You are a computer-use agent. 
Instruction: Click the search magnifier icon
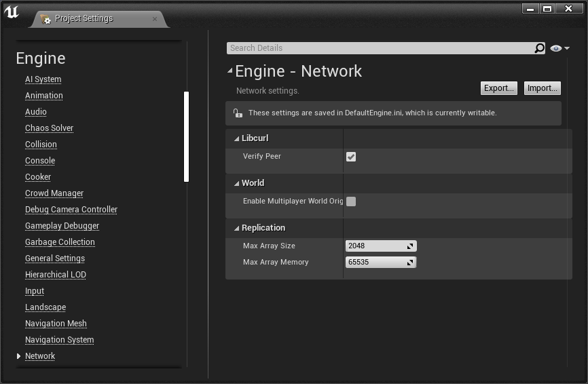point(539,48)
